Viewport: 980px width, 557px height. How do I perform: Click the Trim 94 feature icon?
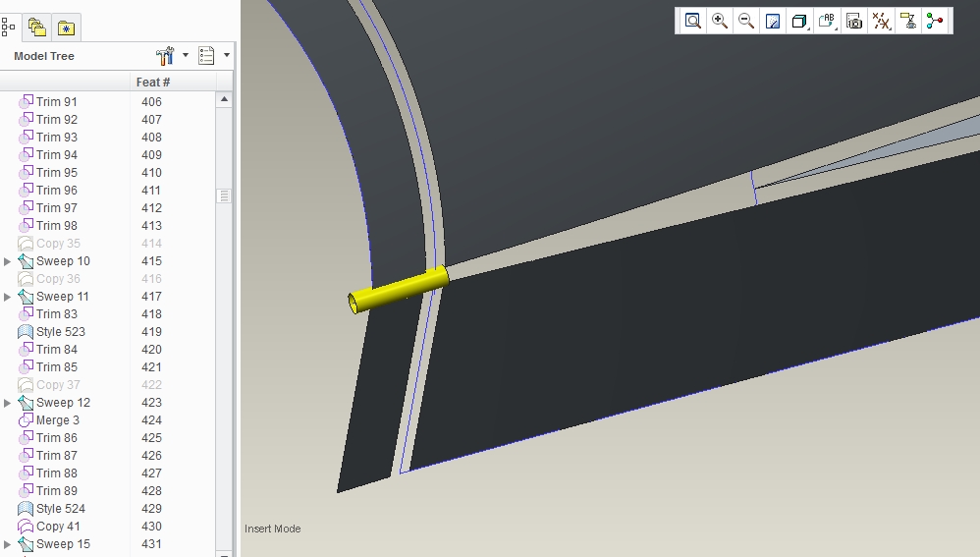pyautogui.click(x=26, y=154)
